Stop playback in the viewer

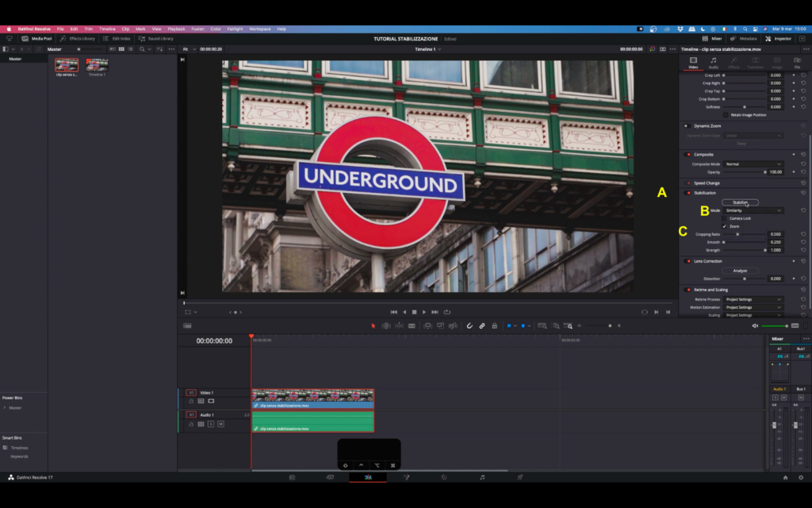(414, 312)
